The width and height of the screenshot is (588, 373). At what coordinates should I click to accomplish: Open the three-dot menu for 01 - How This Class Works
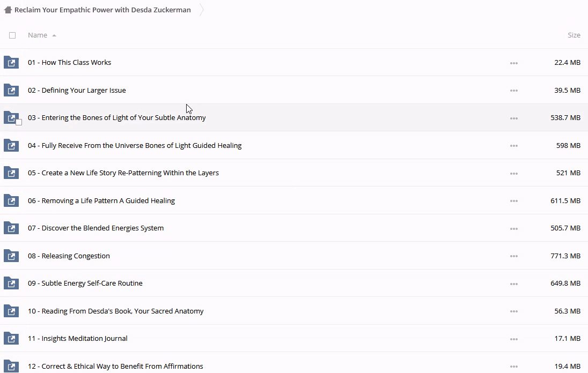(513, 63)
